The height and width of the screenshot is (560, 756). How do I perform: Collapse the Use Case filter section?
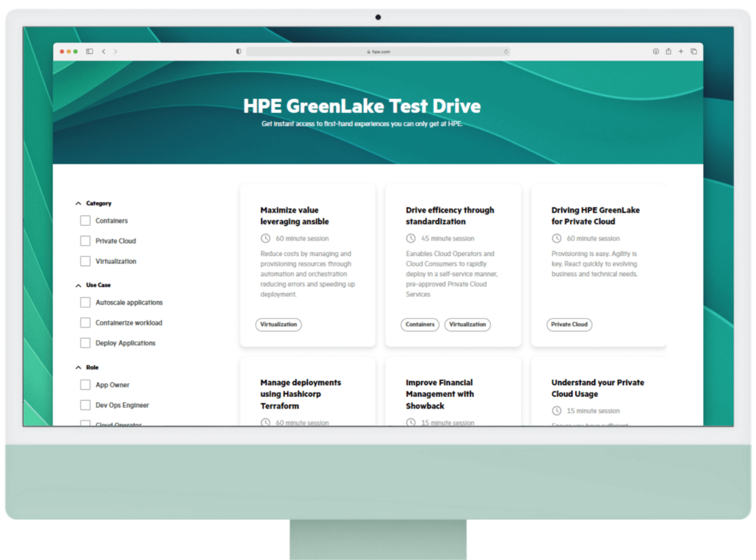coord(78,285)
